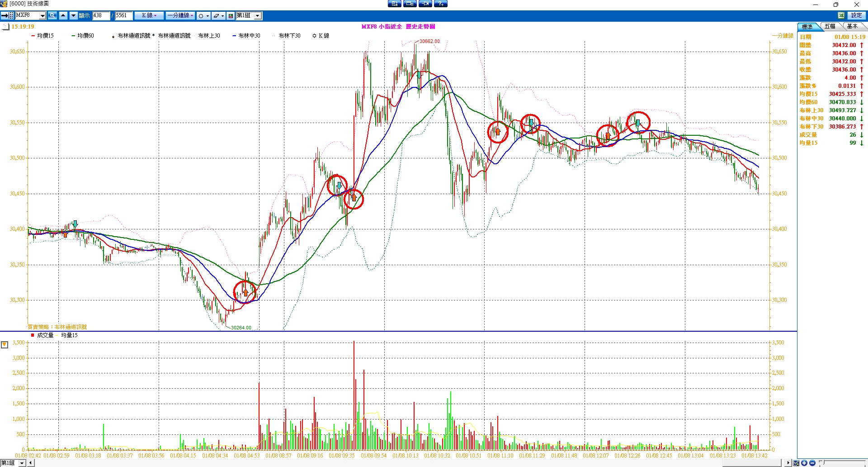Click the arrow-grid icon at toolbar start
Viewport: 868px width, 467px height.
tap(7, 15)
